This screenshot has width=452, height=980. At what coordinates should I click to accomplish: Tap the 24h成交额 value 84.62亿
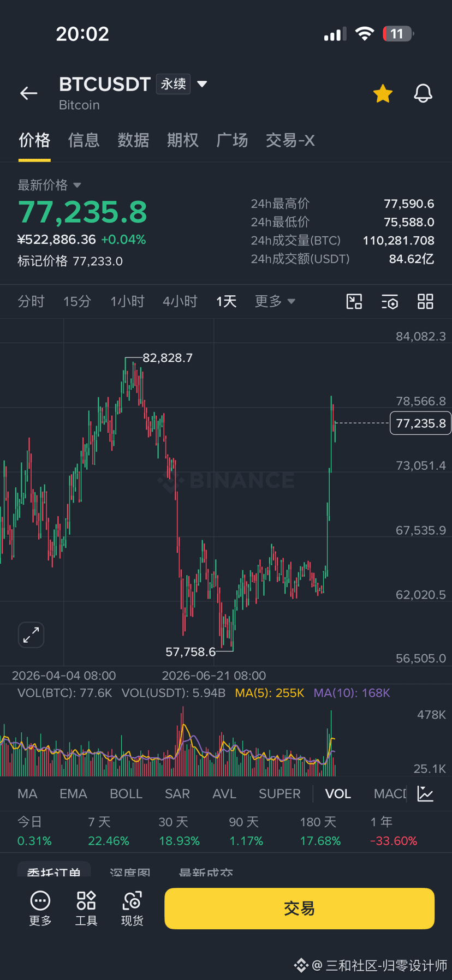(x=412, y=259)
